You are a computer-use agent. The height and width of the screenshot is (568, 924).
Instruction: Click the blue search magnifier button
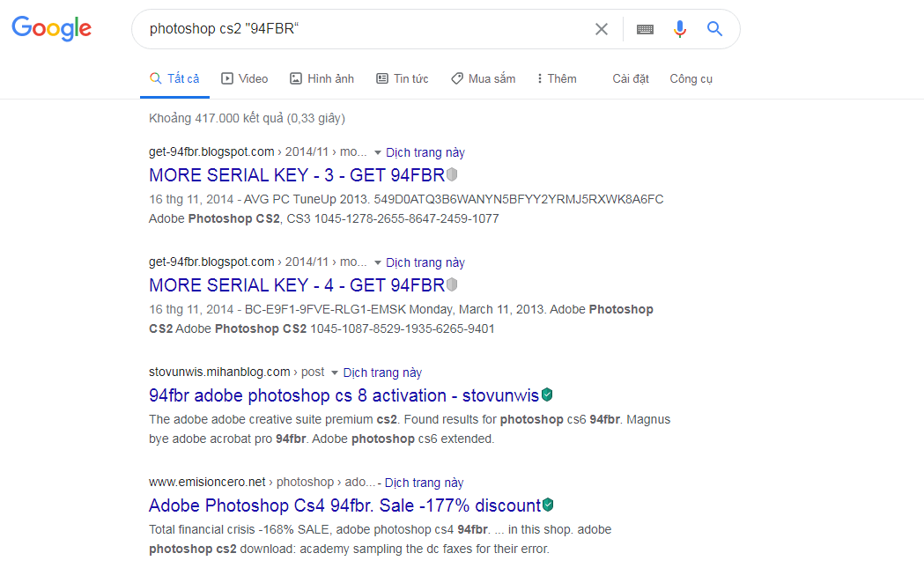pos(714,29)
